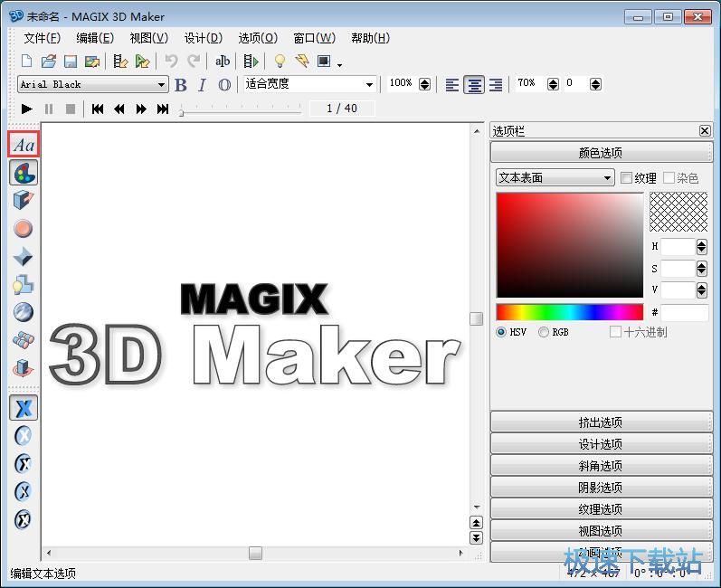This screenshot has height=588, width=721.
Task: Open the 视图(V) menu
Action: [x=148, y=38]
